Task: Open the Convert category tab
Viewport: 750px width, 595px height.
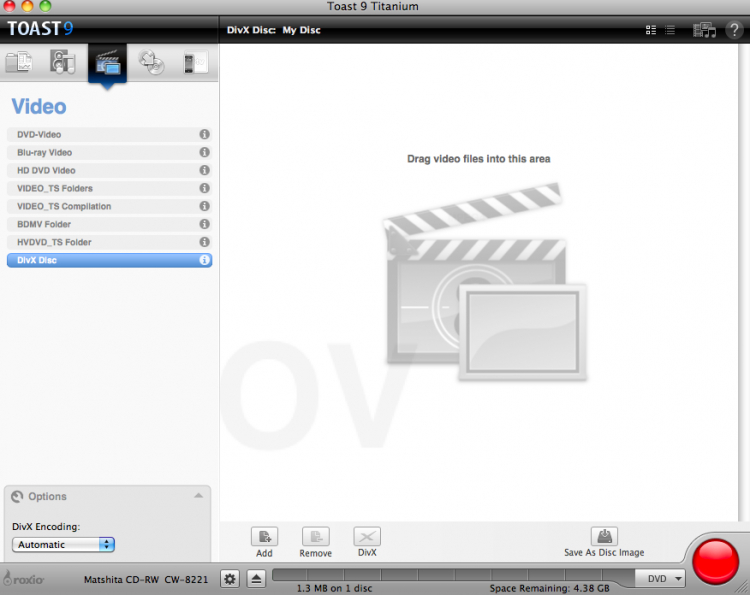Action: pos(196,63)
